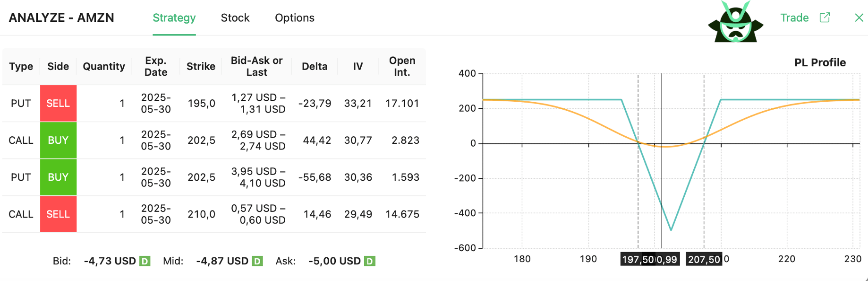Screen dimensions: 868x281
Task: Select the 195,0 strike value cell
Action: point(201,104)
